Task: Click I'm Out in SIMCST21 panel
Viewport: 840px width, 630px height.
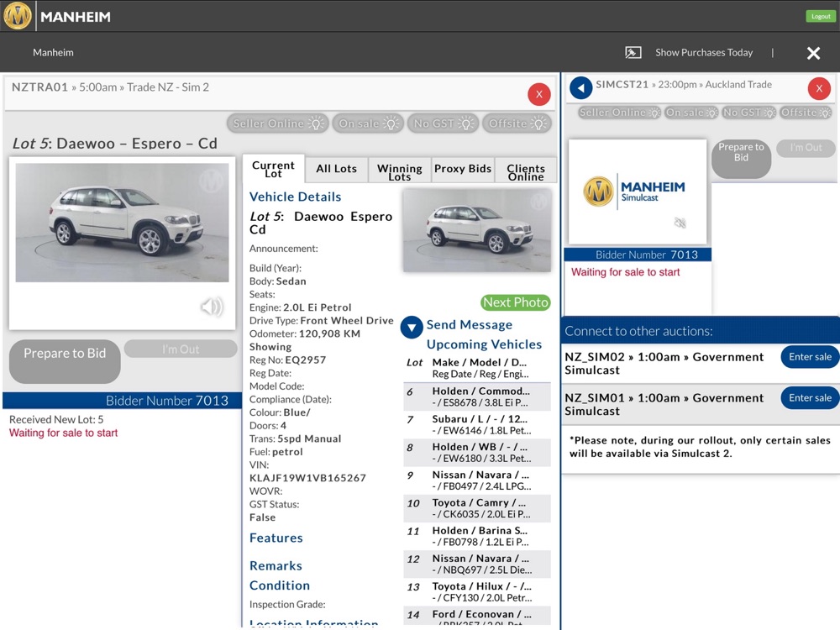Action: [x=806, y=148]
